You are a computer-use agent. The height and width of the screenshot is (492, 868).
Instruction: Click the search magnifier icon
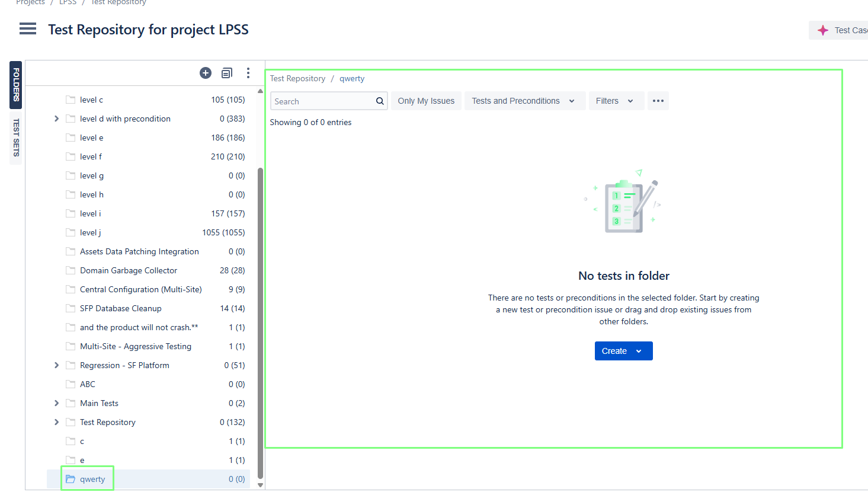pyautogui.click(x=380, y=101)
